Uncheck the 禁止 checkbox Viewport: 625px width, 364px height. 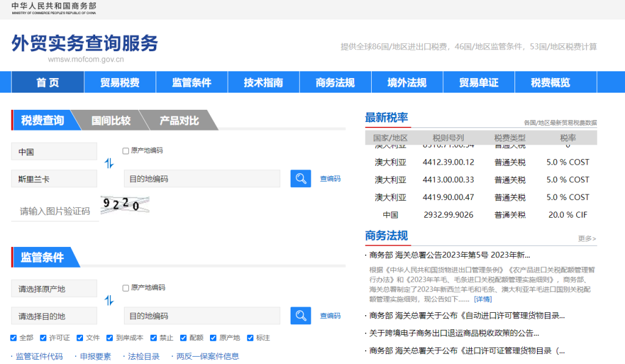153,338
